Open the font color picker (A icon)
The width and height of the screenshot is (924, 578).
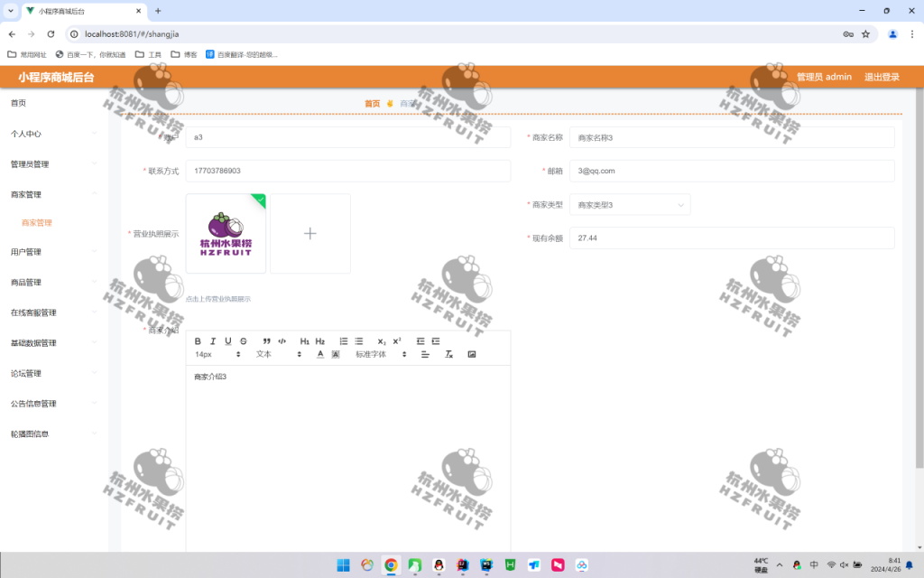(320, 353)
